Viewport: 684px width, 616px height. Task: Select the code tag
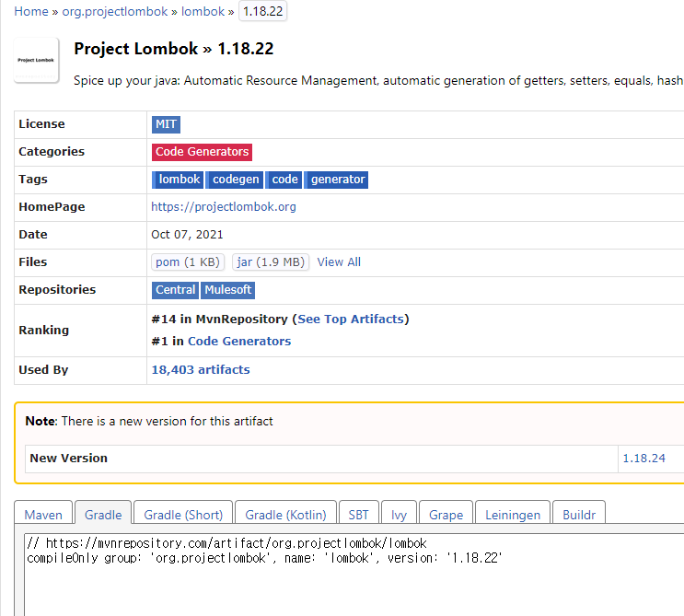(x=284, y=180)
